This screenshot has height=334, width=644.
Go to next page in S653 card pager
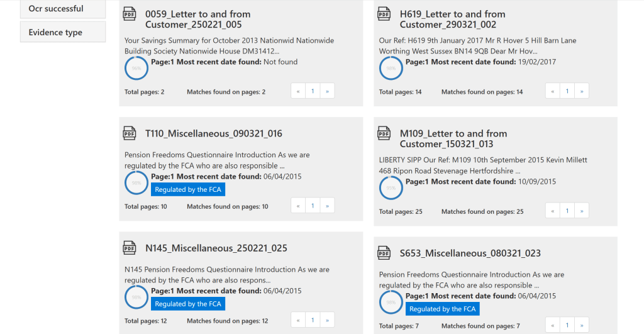[x=582, y=325]
